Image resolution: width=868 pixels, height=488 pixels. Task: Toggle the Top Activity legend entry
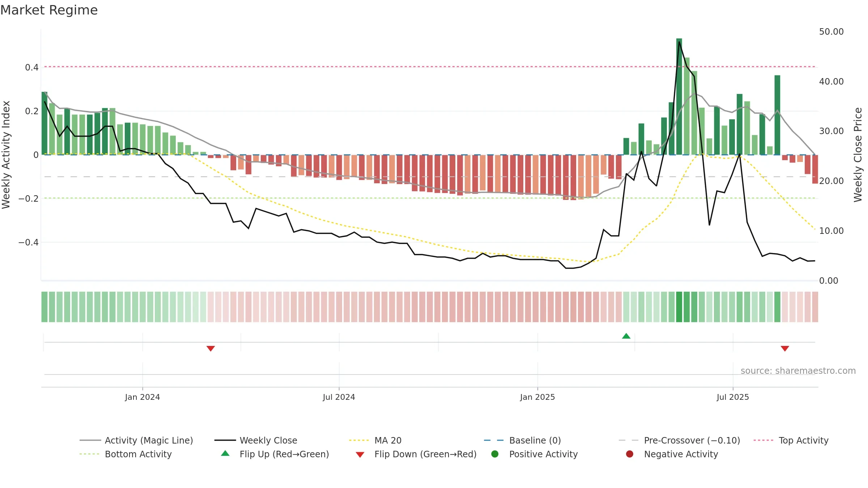point(791,440)
